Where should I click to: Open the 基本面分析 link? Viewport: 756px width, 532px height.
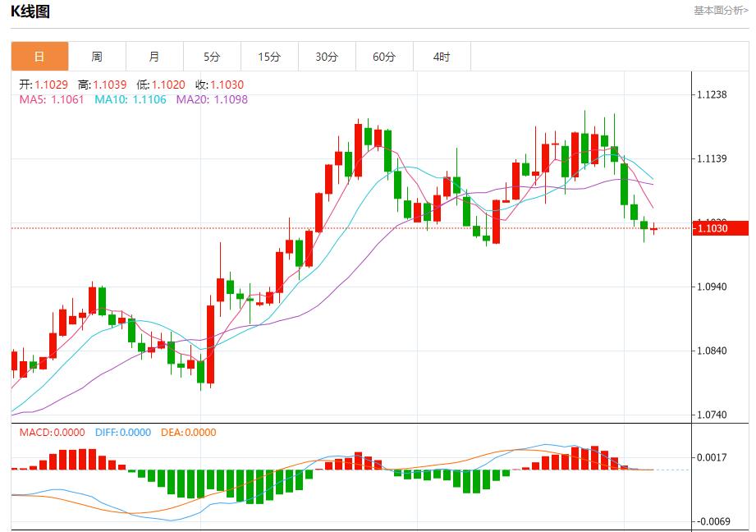coord(720,11)
